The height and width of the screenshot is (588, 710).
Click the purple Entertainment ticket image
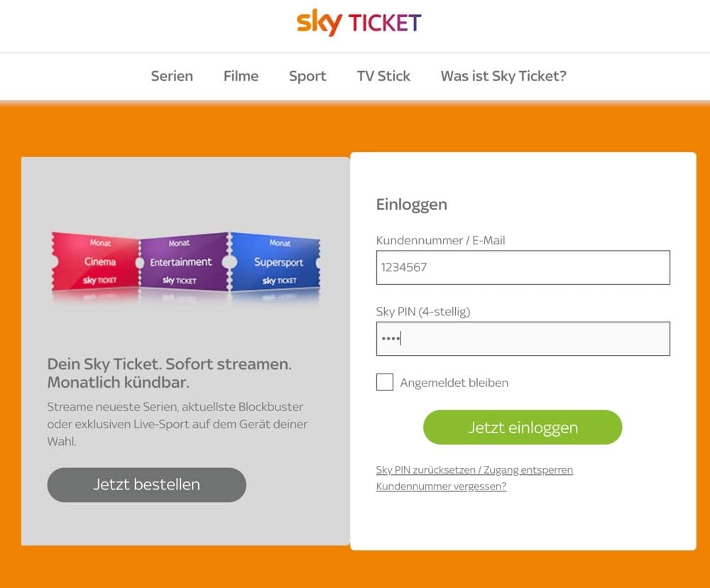[x=182, y=262]
